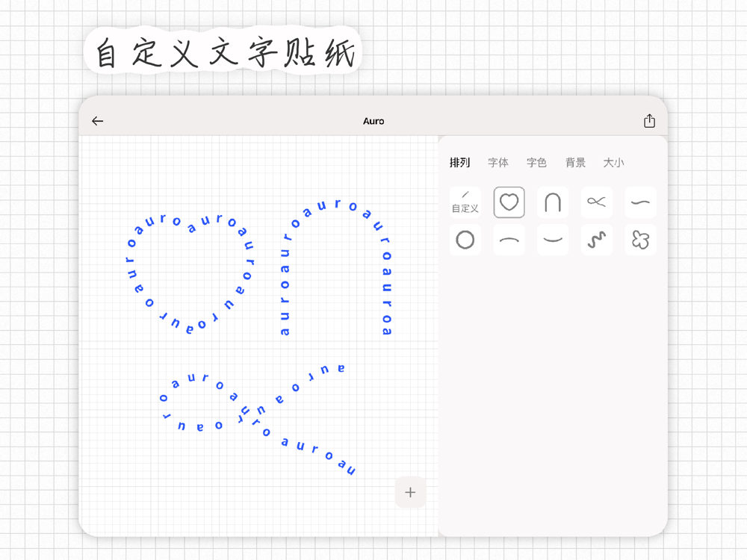The height and width of the screenshot is (560, 747).
Task: Switch to the 背景 background tab
Action: (x=575, y=163)
